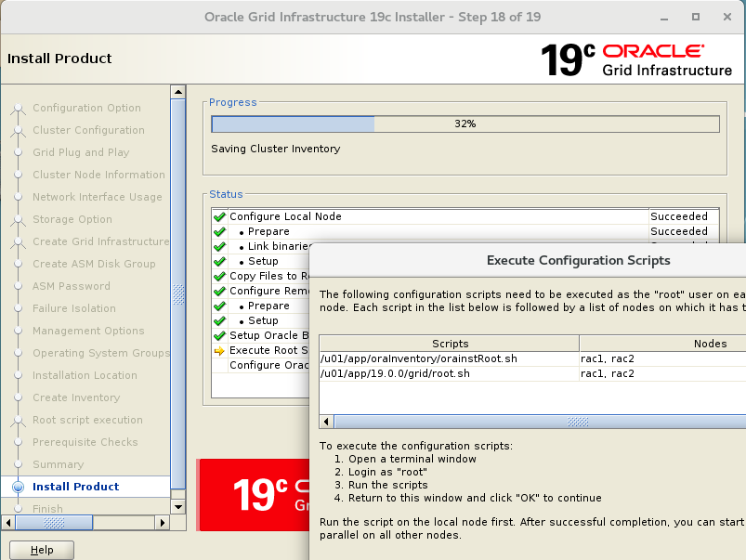Click the Oracle 19c Grid Infrastructure logo
Screen dimensions: 746x560
point(635,59)
